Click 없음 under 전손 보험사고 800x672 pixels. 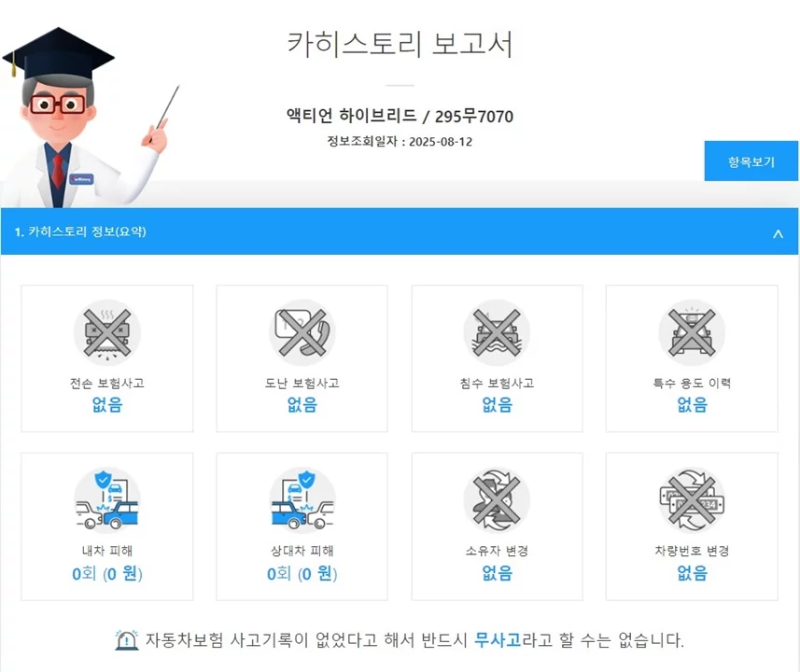pyautogui.click(x=107, y=405)
